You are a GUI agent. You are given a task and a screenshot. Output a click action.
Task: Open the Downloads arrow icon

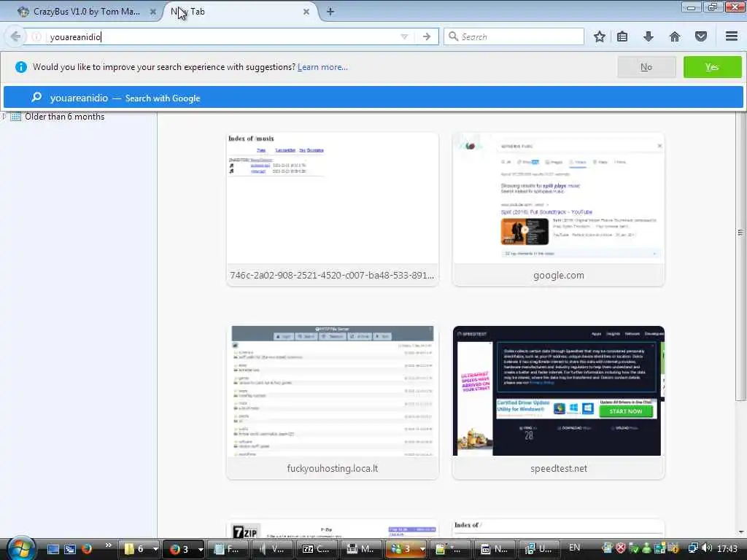649,36
